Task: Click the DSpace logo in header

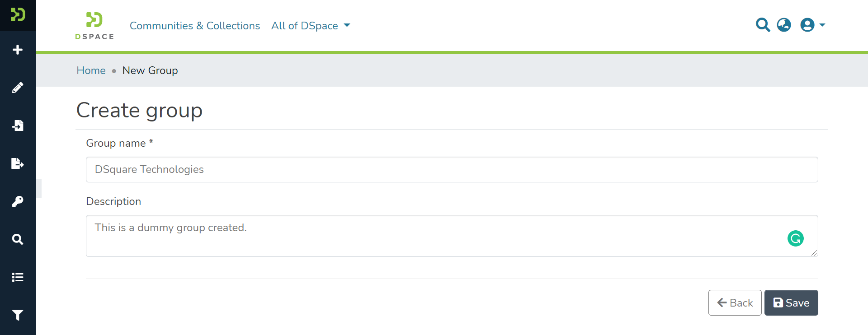Action: tap(94, 26)
